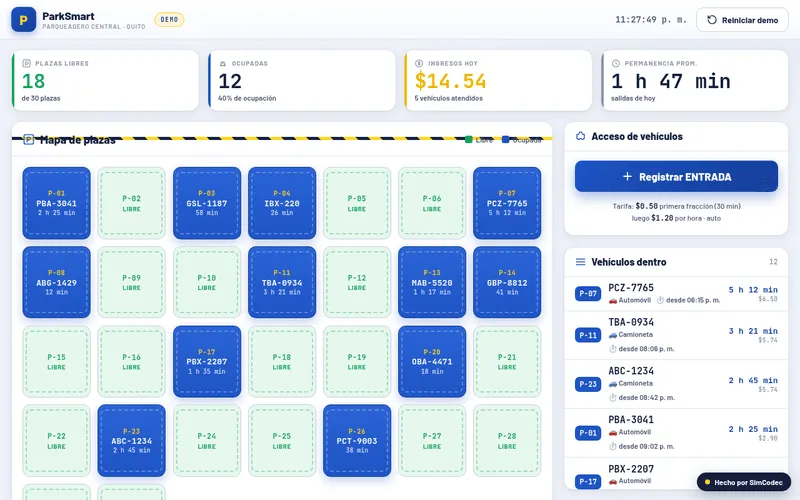Image resolution: width=800 pixels, height=500 pixels.
Task: Select occupied space P-11 TBA-0934
Action: click(x=282, y=282)
